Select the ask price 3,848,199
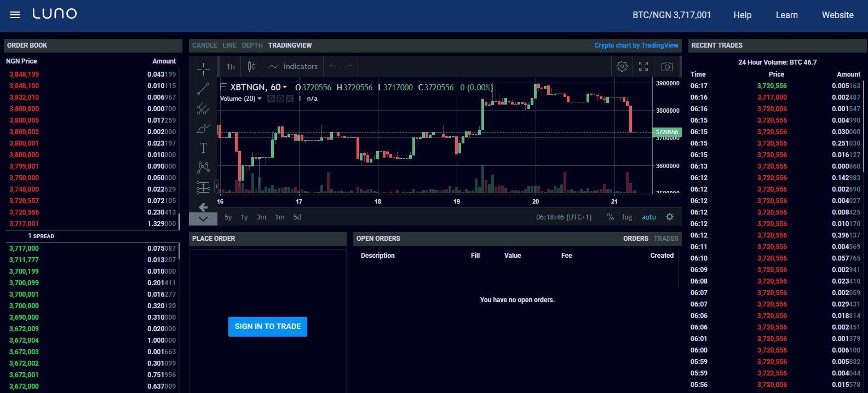This screenshot has width=868, height=393. (x=24, y=74)
